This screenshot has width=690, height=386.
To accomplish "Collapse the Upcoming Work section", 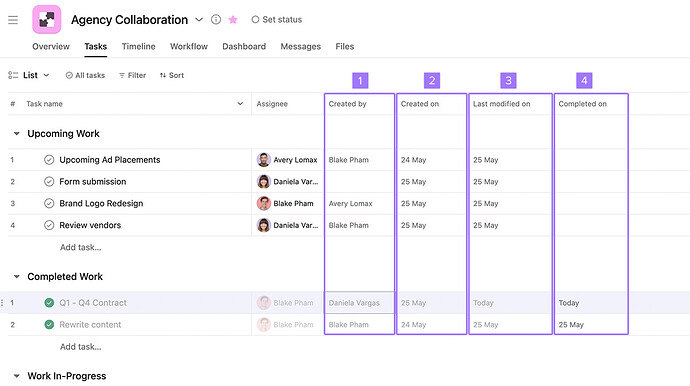I will coord(16,133).
